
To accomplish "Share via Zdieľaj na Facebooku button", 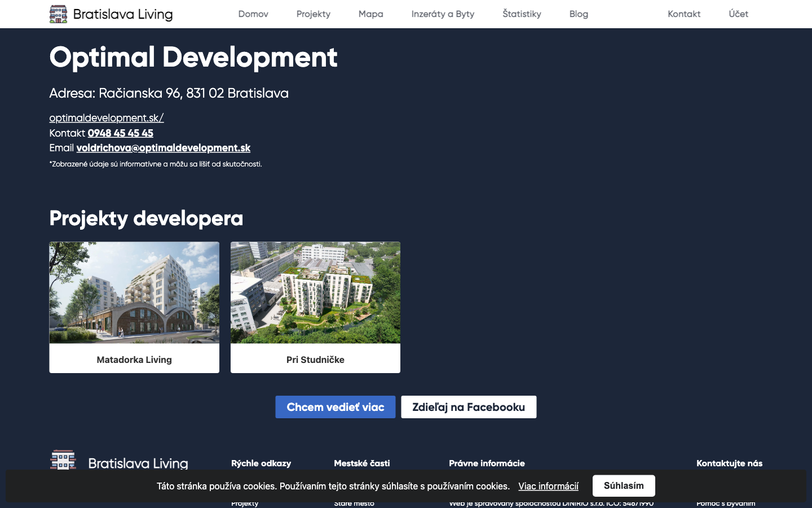I will tap(469, 407).
